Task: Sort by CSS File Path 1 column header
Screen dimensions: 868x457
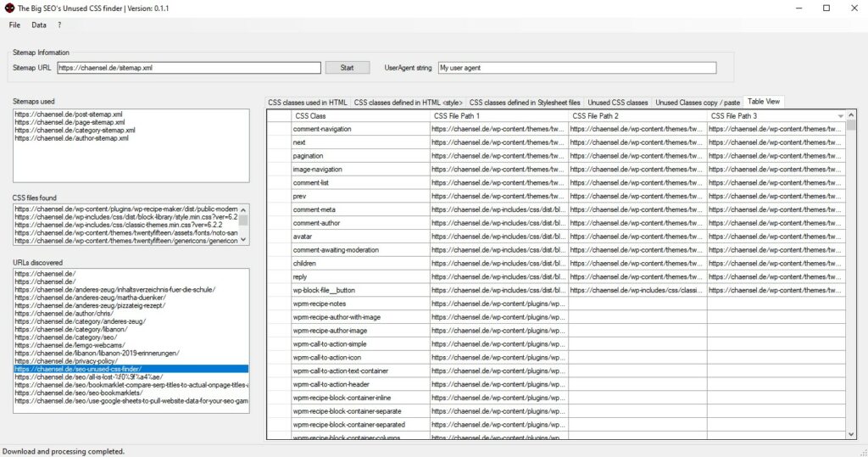Action: coord(498,116)
